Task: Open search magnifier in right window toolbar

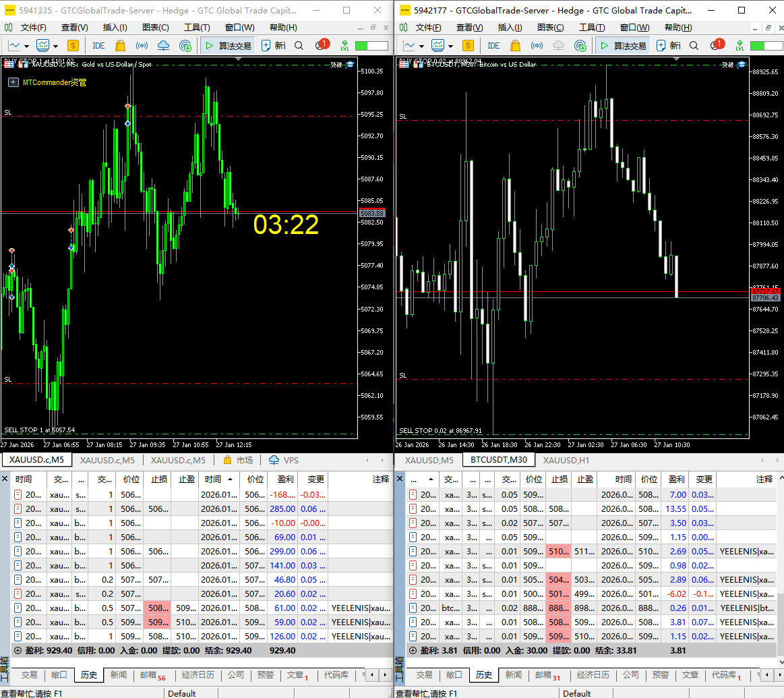Action: click(694, 46)
